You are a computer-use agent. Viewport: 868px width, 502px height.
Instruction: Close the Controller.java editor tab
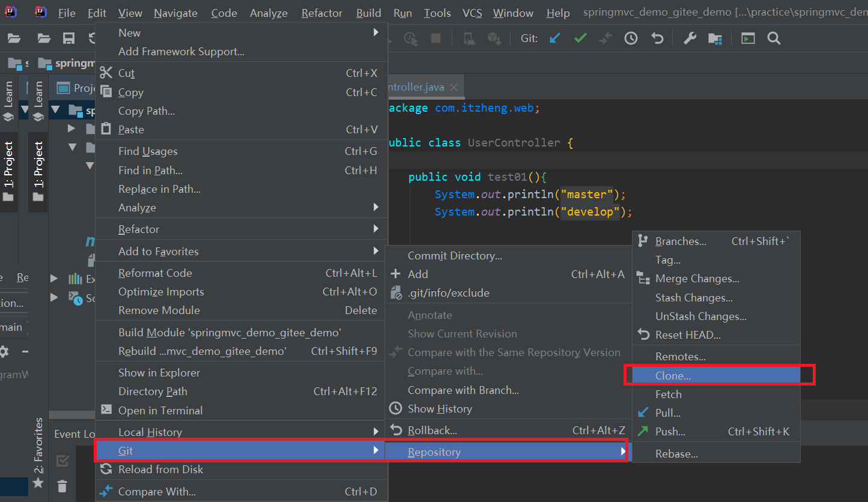tap(454, 87)
